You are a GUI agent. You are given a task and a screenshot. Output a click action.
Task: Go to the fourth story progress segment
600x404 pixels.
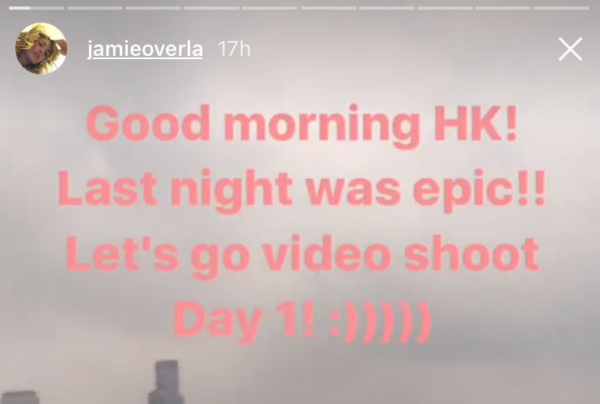coord(212,8)
